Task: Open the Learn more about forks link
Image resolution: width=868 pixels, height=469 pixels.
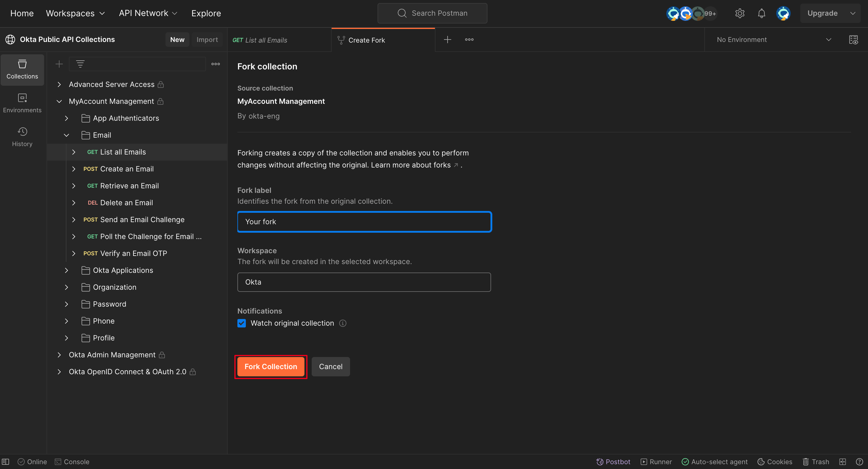Action: (x=414, y=165)
